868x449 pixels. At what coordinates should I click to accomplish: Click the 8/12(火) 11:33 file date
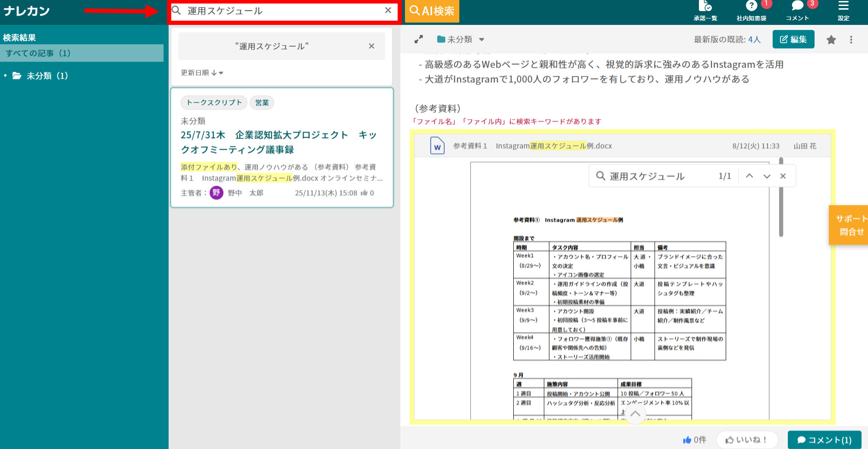coord(756,146)
